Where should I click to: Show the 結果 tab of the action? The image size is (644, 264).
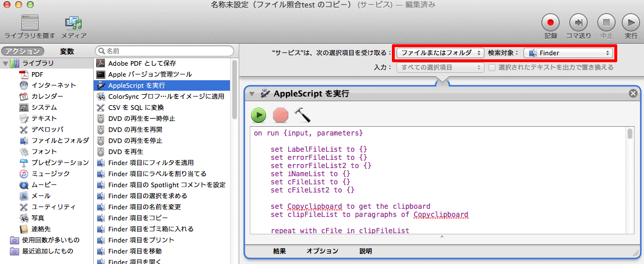[x=279, y=251]
